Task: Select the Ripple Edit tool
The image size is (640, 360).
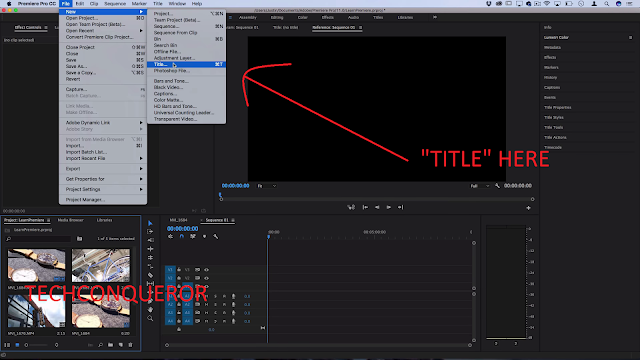Action: (150, 240)
